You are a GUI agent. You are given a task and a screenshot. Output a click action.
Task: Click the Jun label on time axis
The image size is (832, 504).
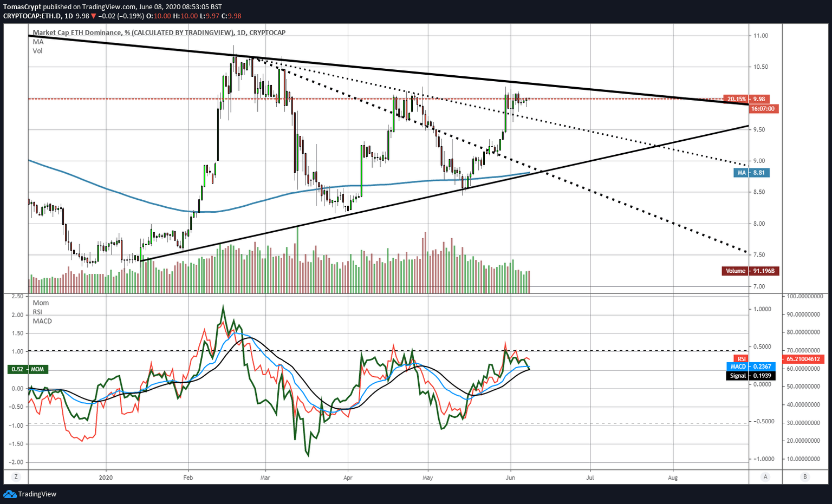[510, 477]
